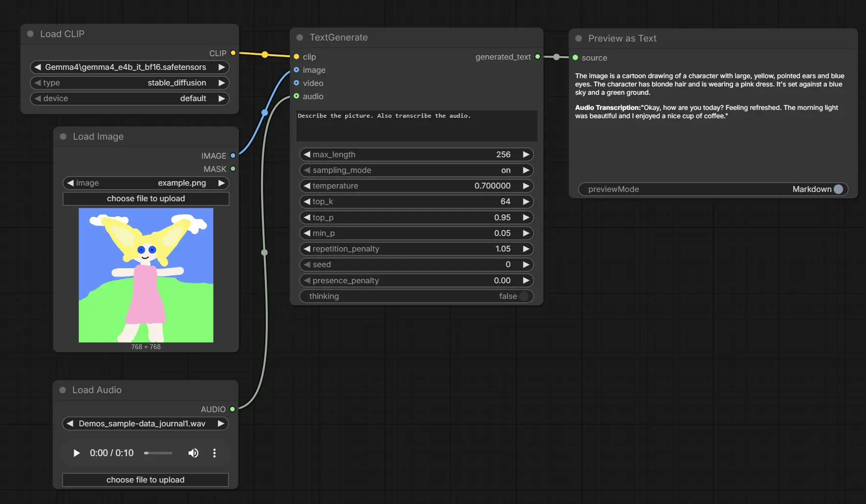Click the TextGenerate node collapse dot
This screenshot has height=504, width=866.
[300, 37]
